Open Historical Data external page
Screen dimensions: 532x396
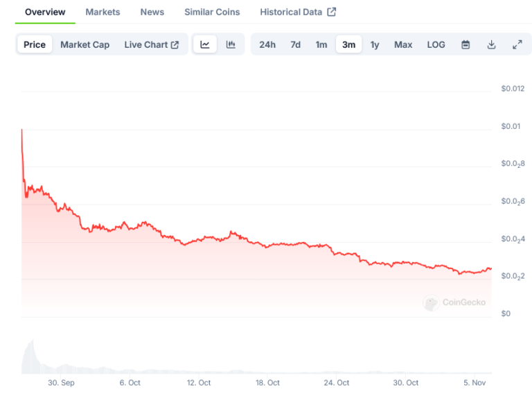pyautogui.click(x=298, y=12)
